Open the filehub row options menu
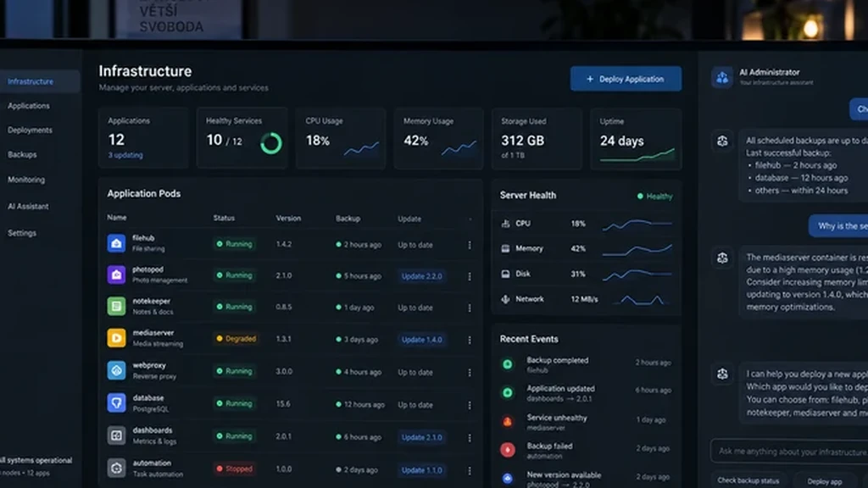The width and height of the screenshot is (868, 488). pyautogui.click(x=470, y=245)
